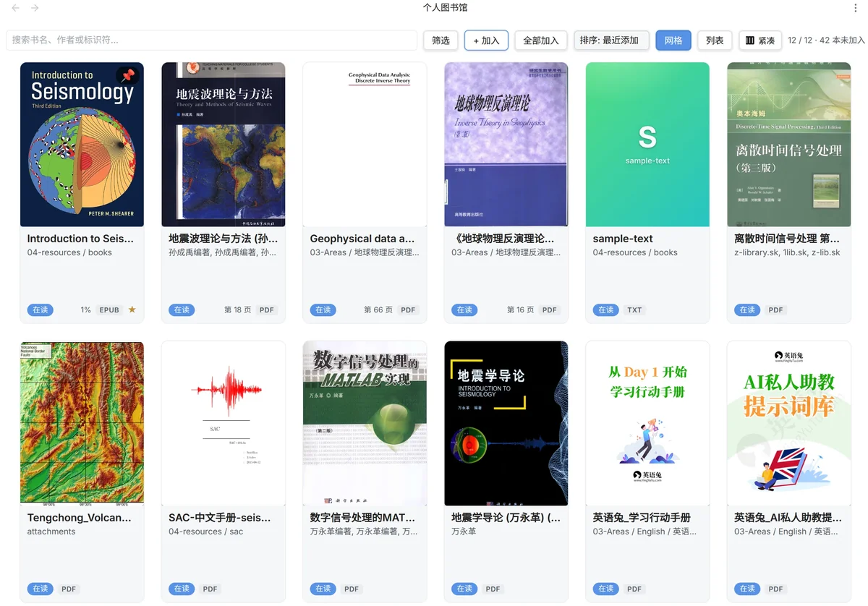Click author '万永革' under 地震学导论
Screen dimensions: 868x606
[x=464, y=532]
